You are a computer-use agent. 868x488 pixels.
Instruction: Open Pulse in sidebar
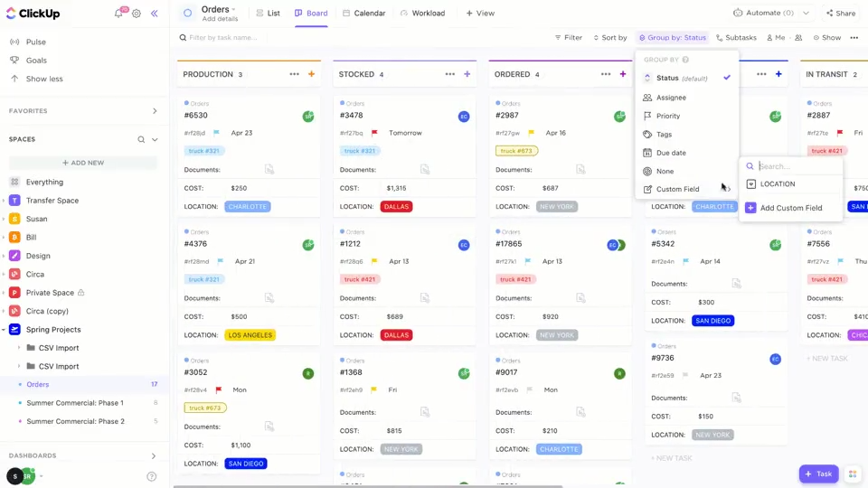tap(35, 42)
